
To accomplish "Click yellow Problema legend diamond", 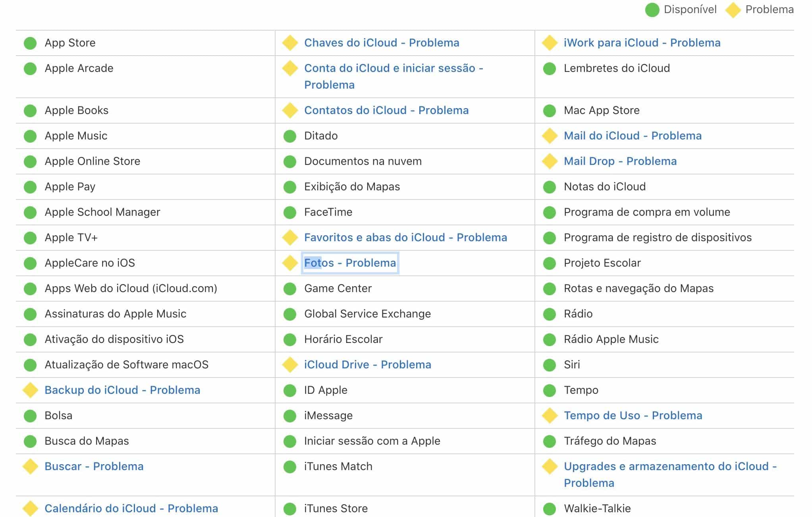I will pyautogui.click(x=733, y=10).
